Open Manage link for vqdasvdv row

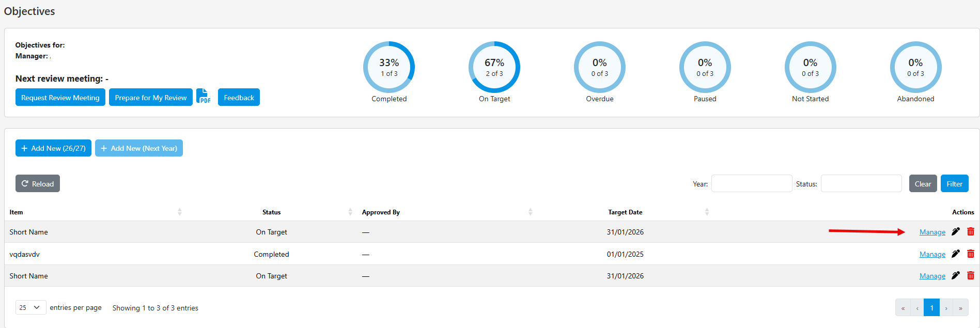pyautogui.click(x=932, y=254)
